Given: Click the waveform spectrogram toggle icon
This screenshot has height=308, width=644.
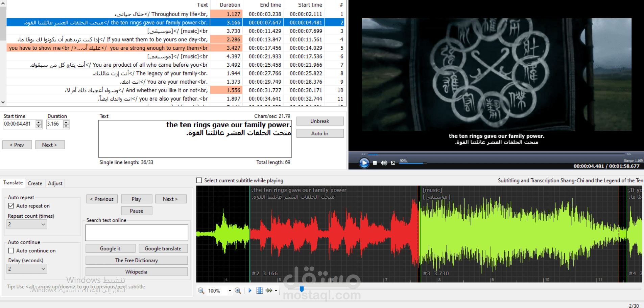Looking at the screenshot, I should pos(260,291).
